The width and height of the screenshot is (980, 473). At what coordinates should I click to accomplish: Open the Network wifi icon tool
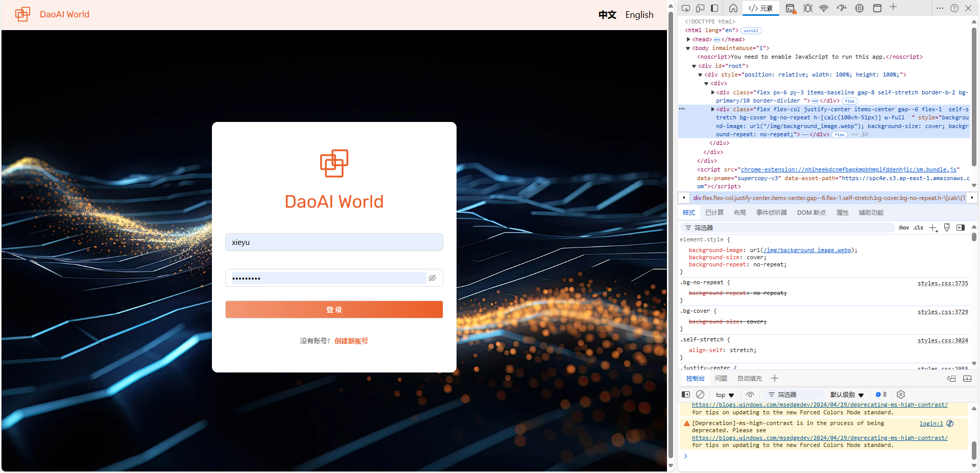pos(824,8)
